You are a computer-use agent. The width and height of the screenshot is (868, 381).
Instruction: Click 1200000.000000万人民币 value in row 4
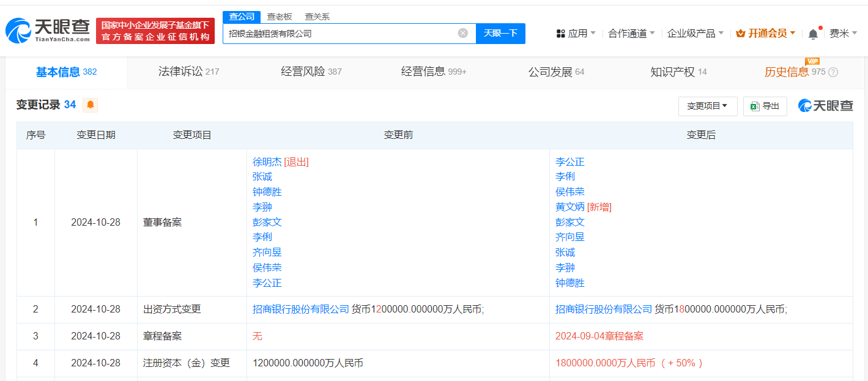(x=308, y=363)
